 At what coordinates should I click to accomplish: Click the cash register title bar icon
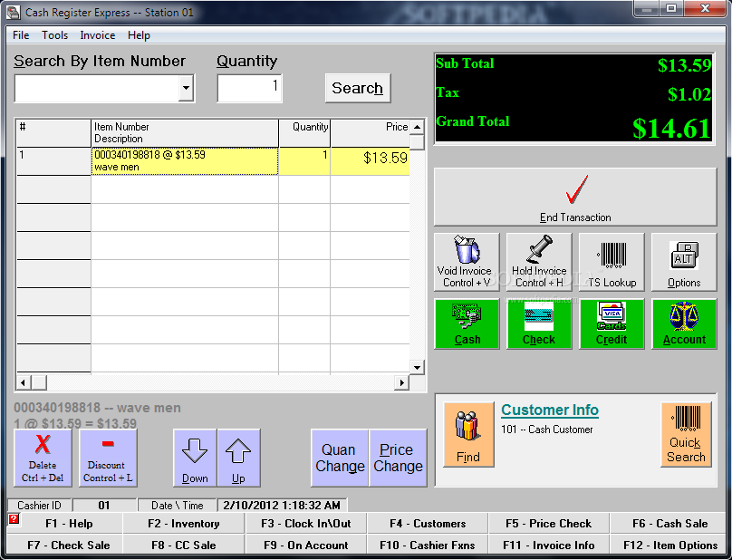pos(14,12)
